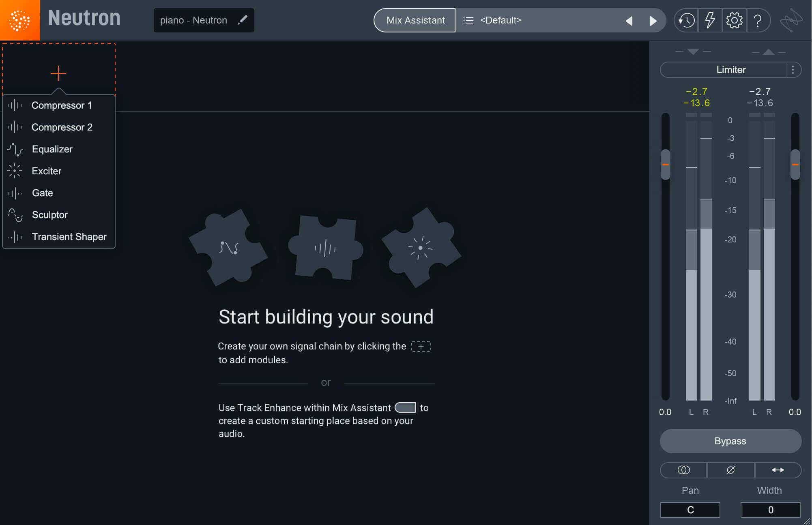The height and width of the screenshot is (525, 812).
Task: Open the Limiter options three-dot menu
Action: [793, 70]
